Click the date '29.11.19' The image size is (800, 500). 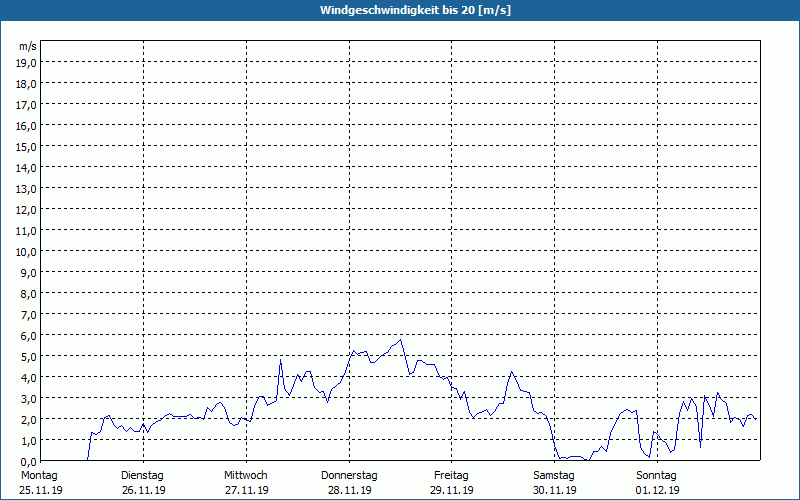(452, 490)
